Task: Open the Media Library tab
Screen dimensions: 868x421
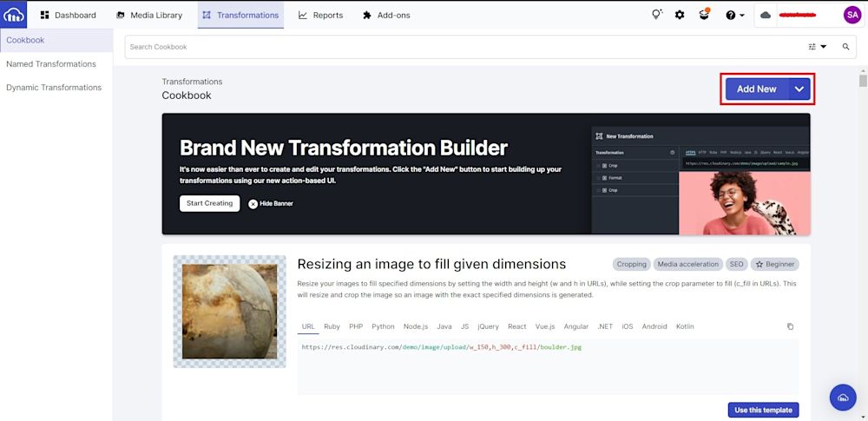Action: click(x=149, y=15)
